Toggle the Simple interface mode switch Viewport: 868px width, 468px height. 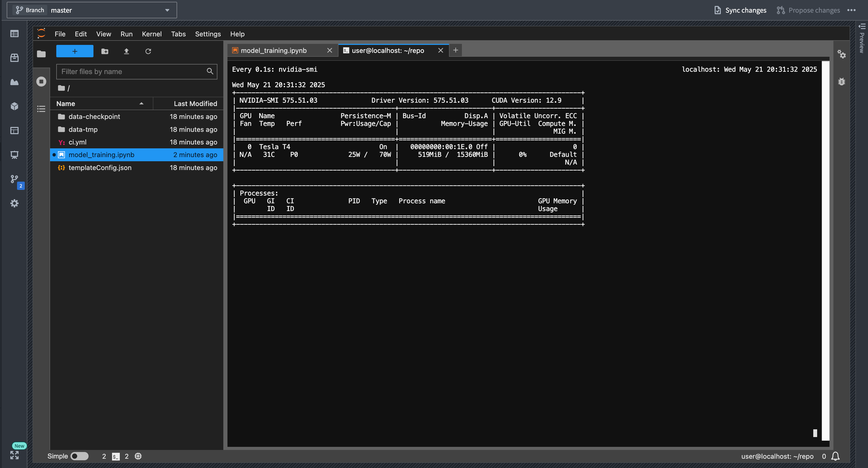[x=80, y=456]
